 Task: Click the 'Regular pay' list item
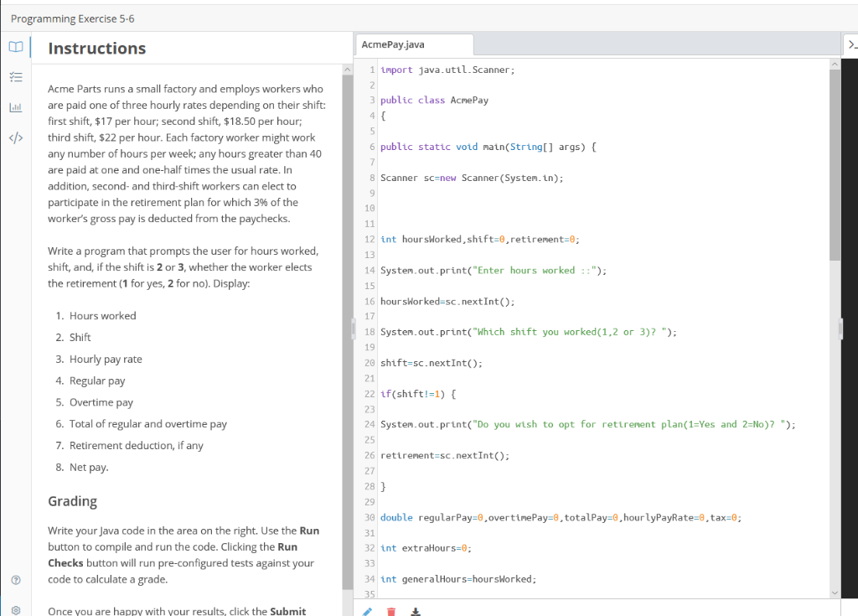97,380
